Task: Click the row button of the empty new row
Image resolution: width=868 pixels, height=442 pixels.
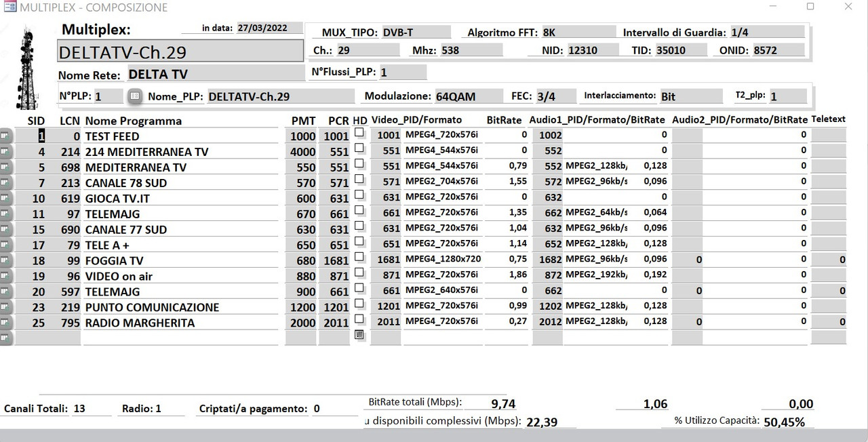Action: [x=6, y=338]
